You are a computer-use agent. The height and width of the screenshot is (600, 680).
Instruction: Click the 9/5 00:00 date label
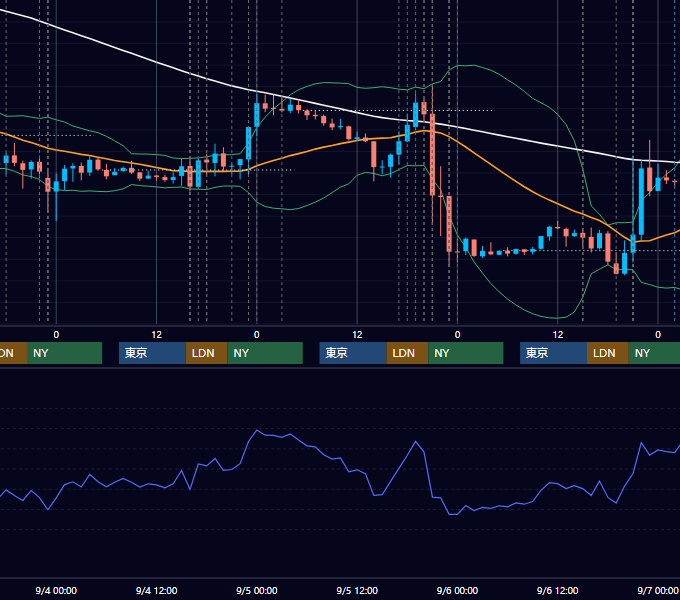[x=257, y=590]
